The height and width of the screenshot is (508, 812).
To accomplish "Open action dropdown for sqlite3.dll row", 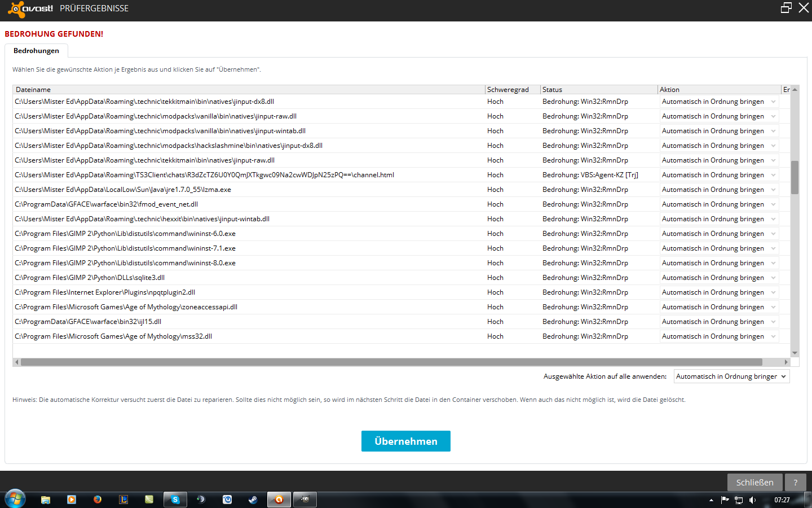I will click(719, 278).
